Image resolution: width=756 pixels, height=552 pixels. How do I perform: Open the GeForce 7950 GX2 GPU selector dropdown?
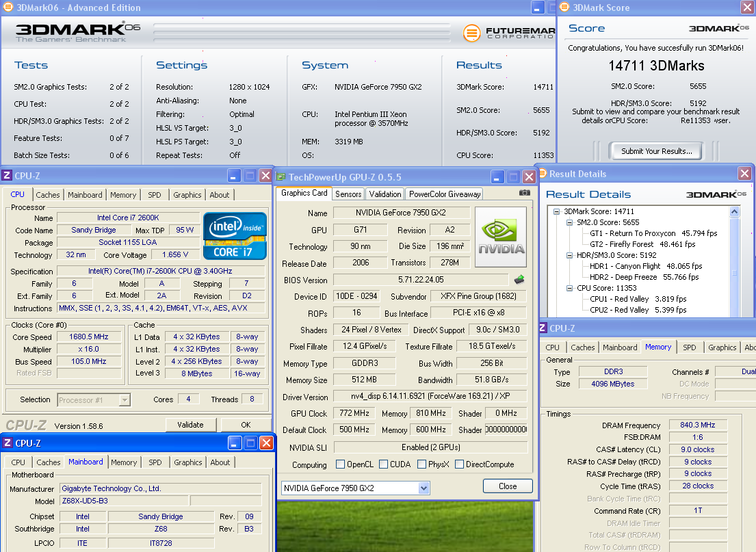click(423, 488)
